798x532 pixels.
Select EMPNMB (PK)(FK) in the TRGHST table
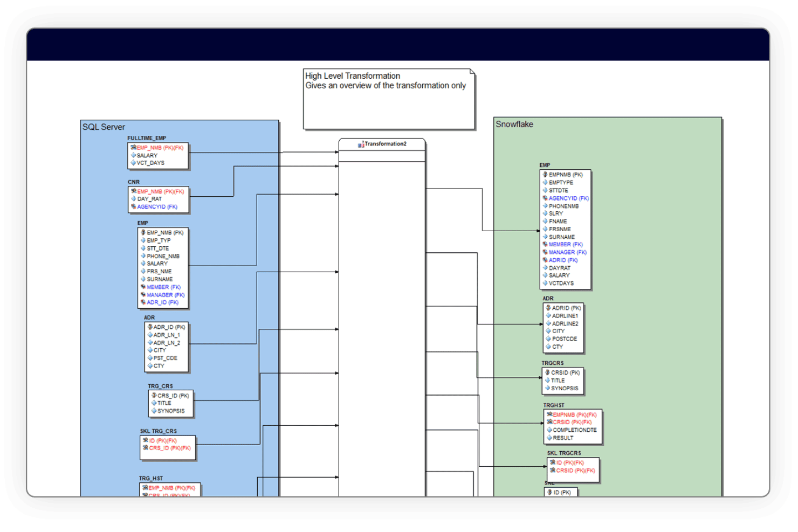pos(574,415)
